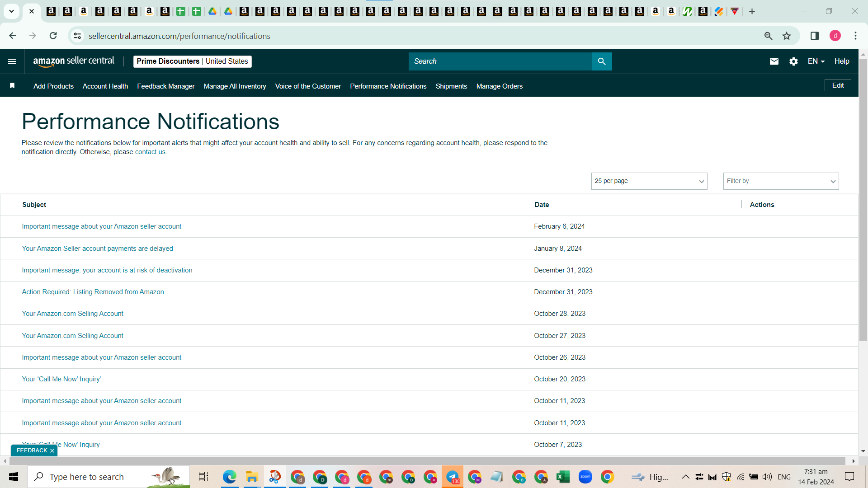Open the October 20 'Call Me Now' Inquiry
Viewport: 868px width, 488px height.
coord(61,379)
